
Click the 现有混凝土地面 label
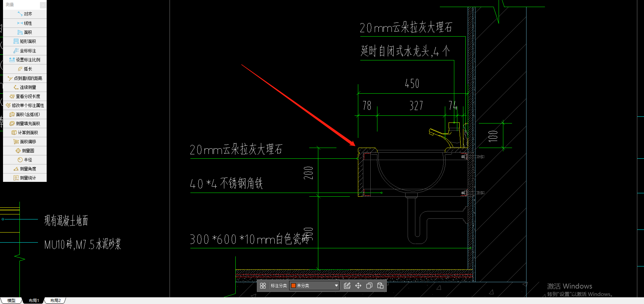pyautogui.click(x=66, y=220)
